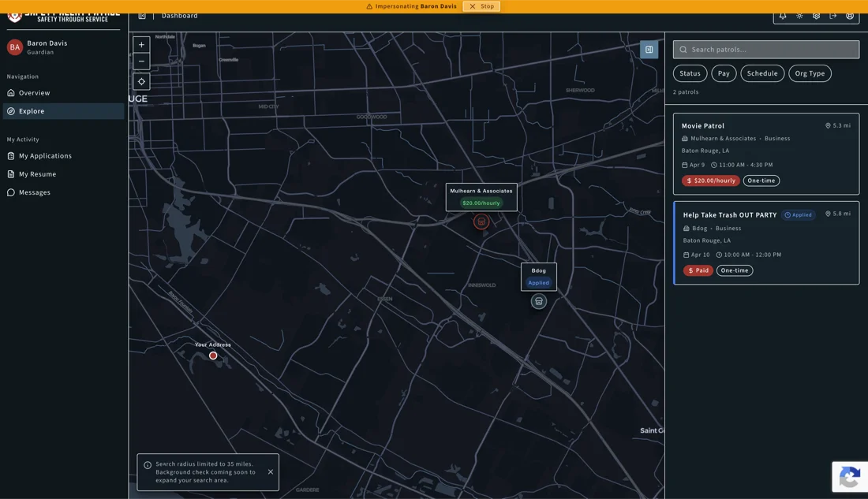Open Messages

(x=63, y=192)
